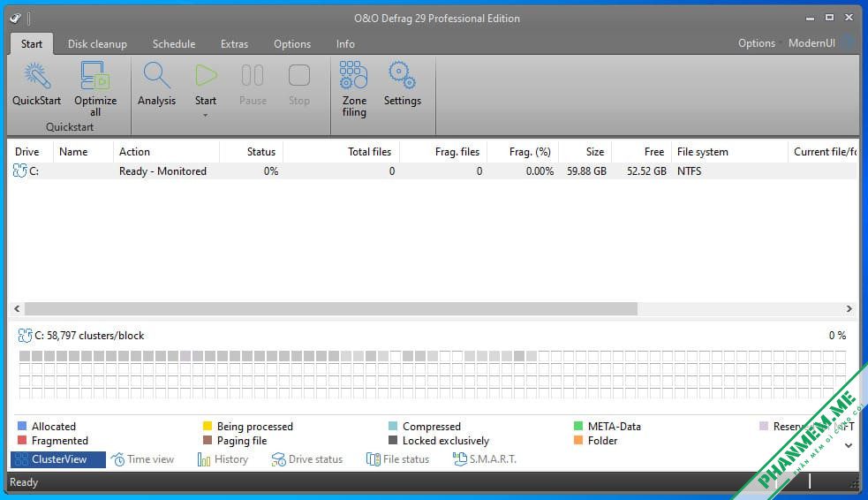Open the app icon in title bar
The image size is (868, 500).
[x=15, y=19]
